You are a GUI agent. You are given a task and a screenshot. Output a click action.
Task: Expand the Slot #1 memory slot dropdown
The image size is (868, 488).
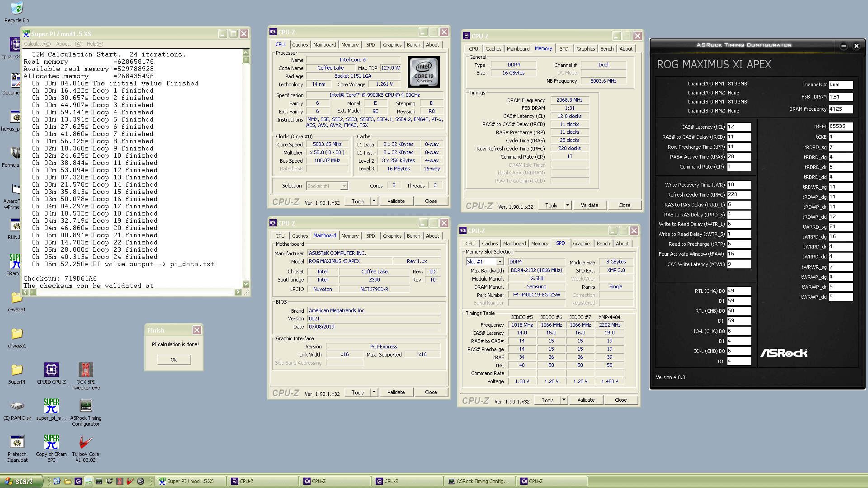pos(500,262)
